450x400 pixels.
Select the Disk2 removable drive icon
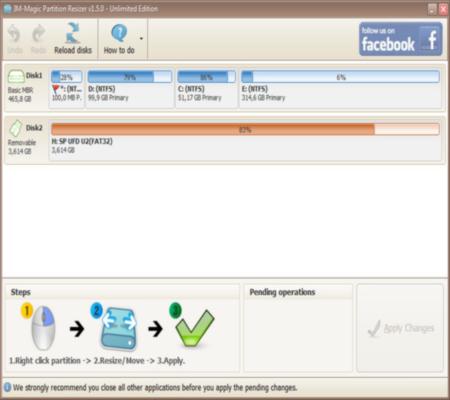point(15,128)
